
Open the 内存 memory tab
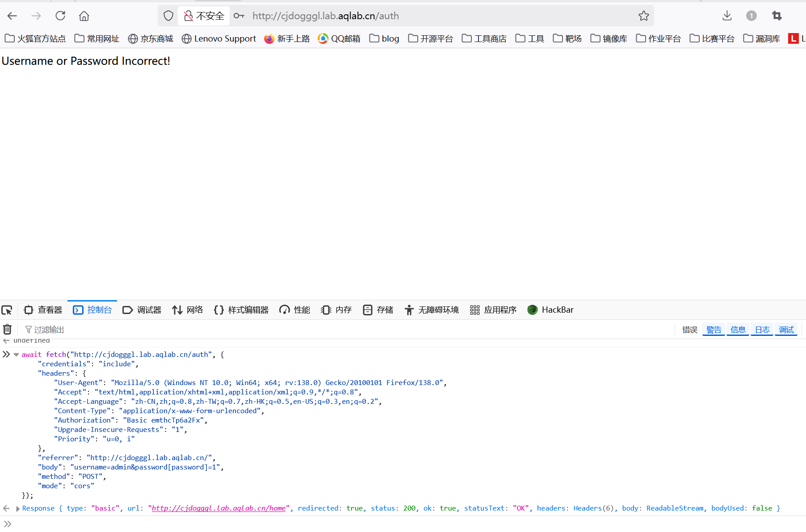pos(336,310)
